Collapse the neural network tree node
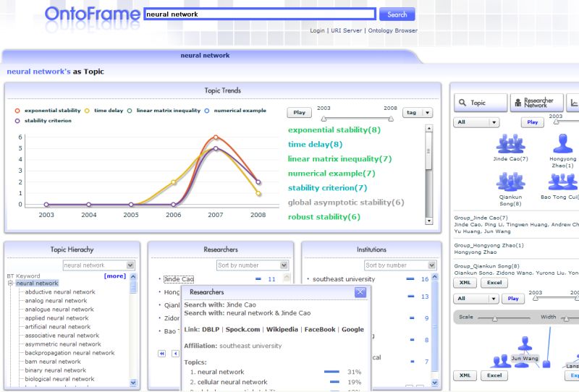Screen dimensions: 579x392 pos(10,284)
